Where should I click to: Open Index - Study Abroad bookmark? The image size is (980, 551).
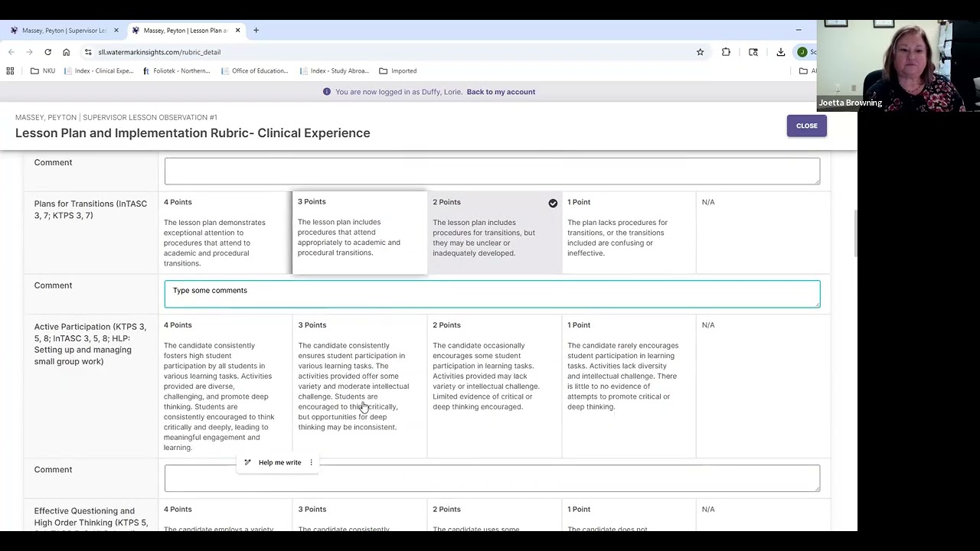[335, 71]
